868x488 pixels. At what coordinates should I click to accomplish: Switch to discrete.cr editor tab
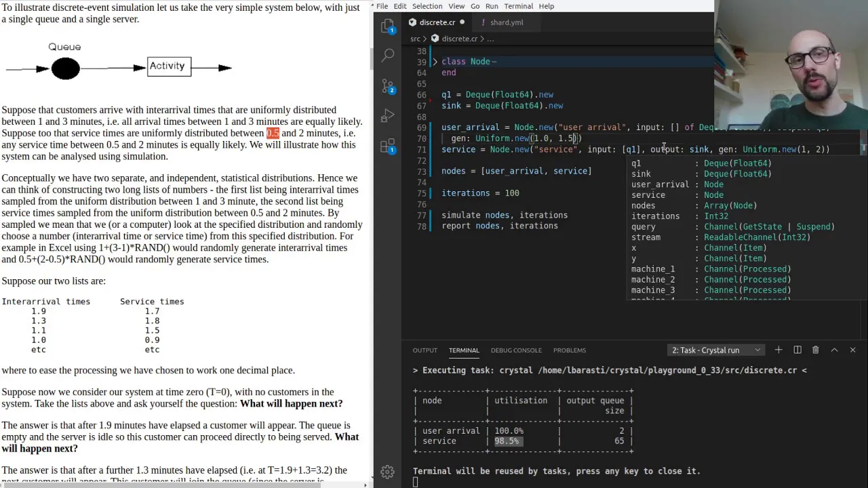(x=437, y=22)
